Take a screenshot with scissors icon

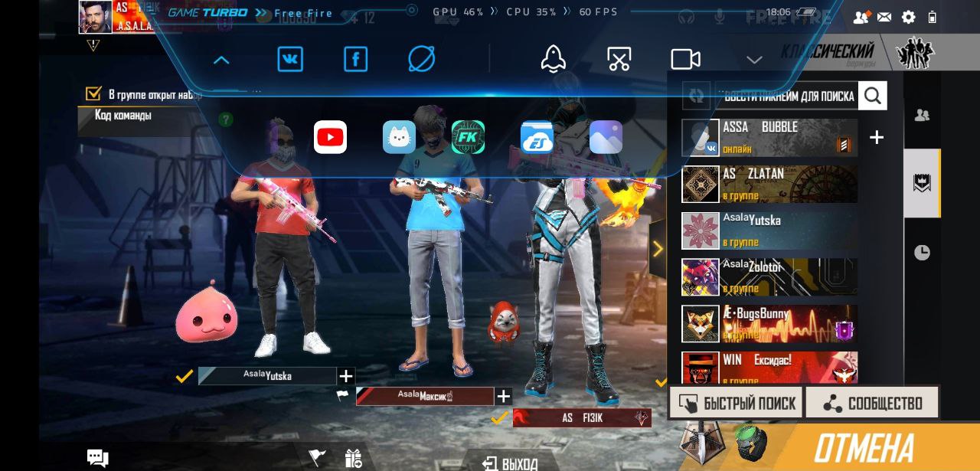[x=619, y=59]
